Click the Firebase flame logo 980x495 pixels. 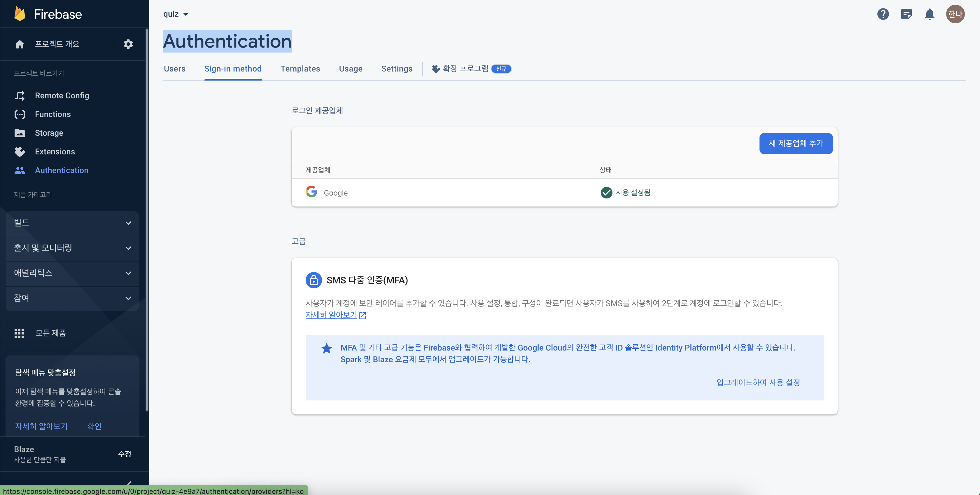[20, 14]
